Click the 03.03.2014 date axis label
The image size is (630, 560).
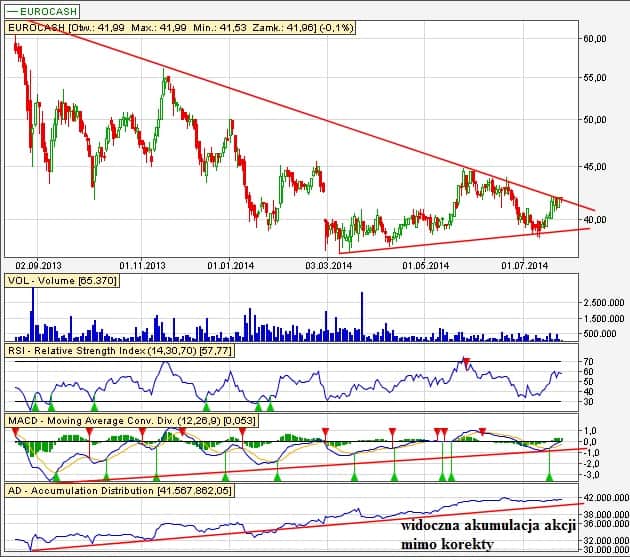pos(330,265)
